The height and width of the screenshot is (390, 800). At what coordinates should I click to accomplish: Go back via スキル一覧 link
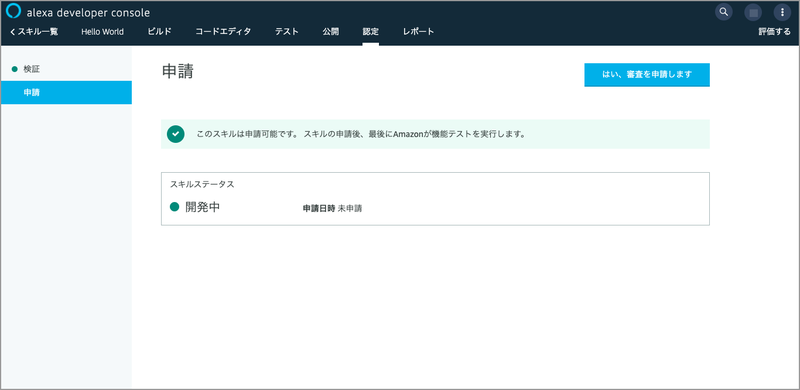[34, 32]
